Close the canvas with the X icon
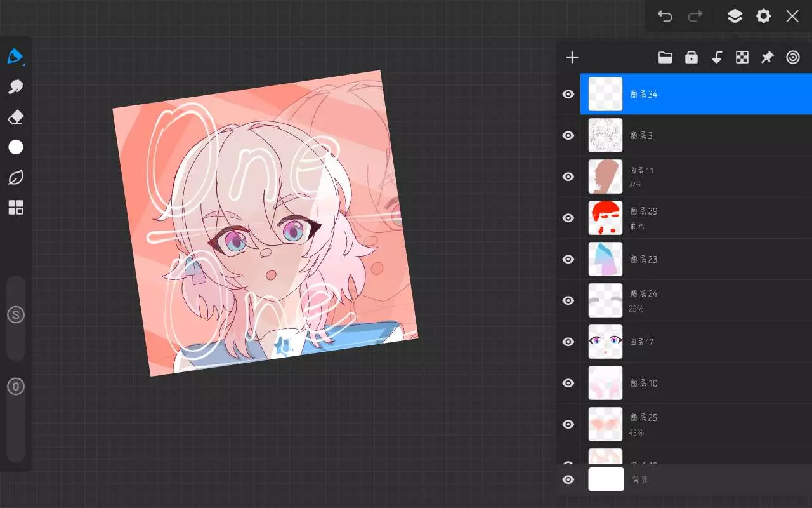Viewport: 812px width, 508px height. 792,16
